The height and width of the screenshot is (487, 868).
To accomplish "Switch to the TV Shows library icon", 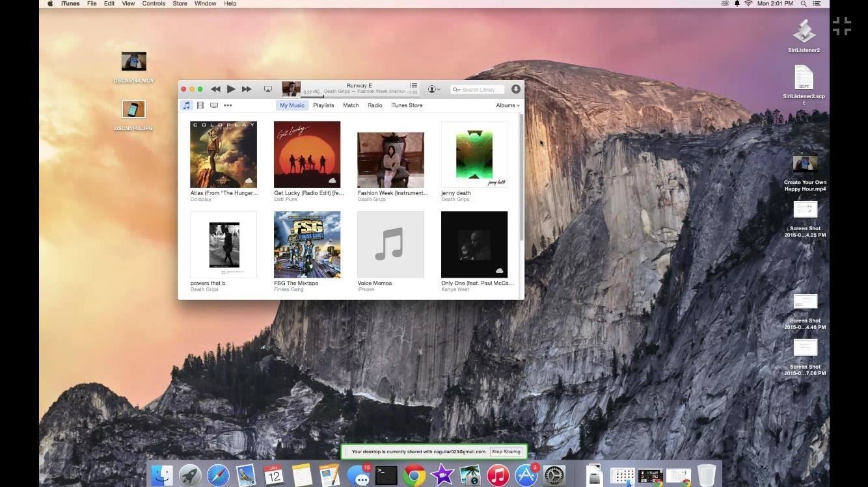I will [x=213, y=105].
